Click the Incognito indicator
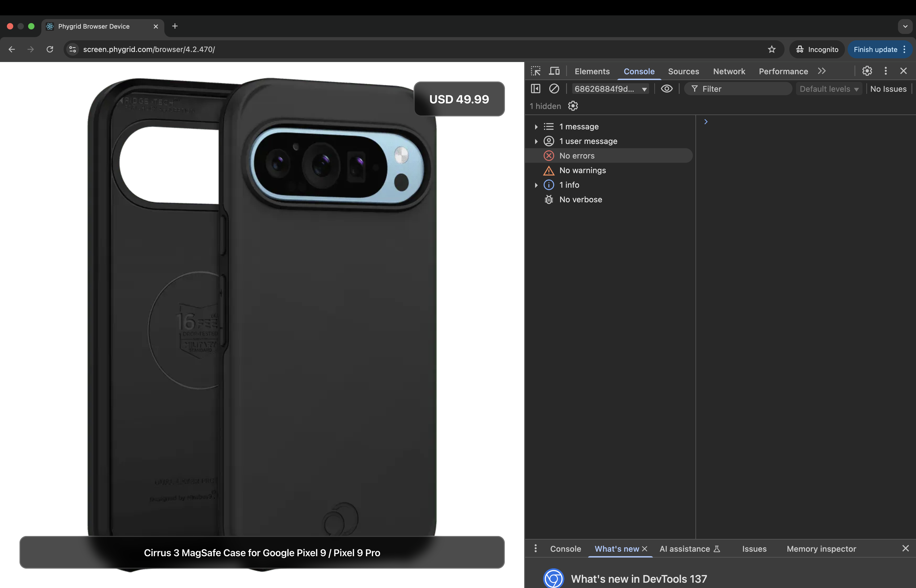 tap(817, 49)
